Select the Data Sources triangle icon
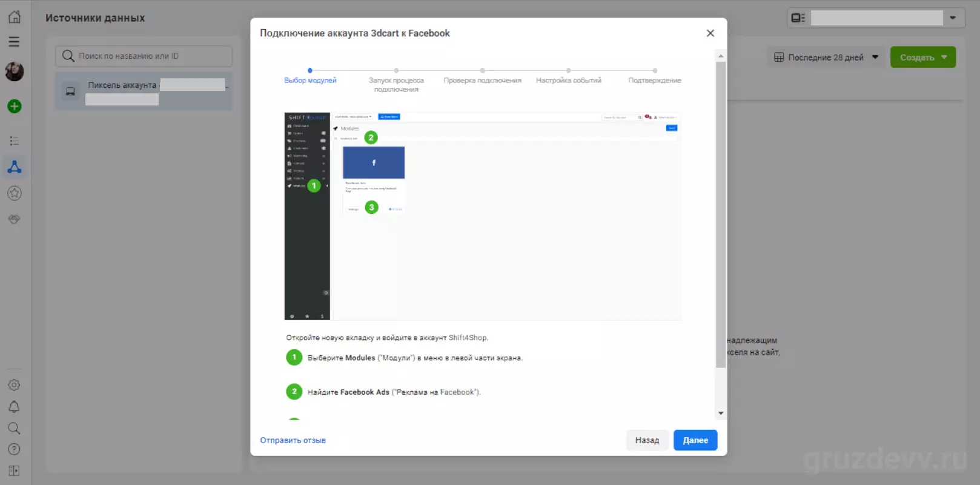 click(15, 167)
